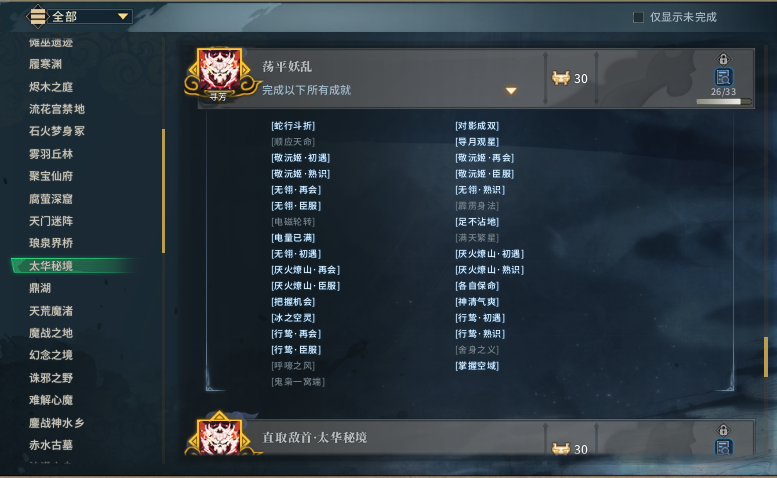Screen dimensions: 777x478
Task: Click the right-side achievement list scrollbar
Action: (766, 357)
